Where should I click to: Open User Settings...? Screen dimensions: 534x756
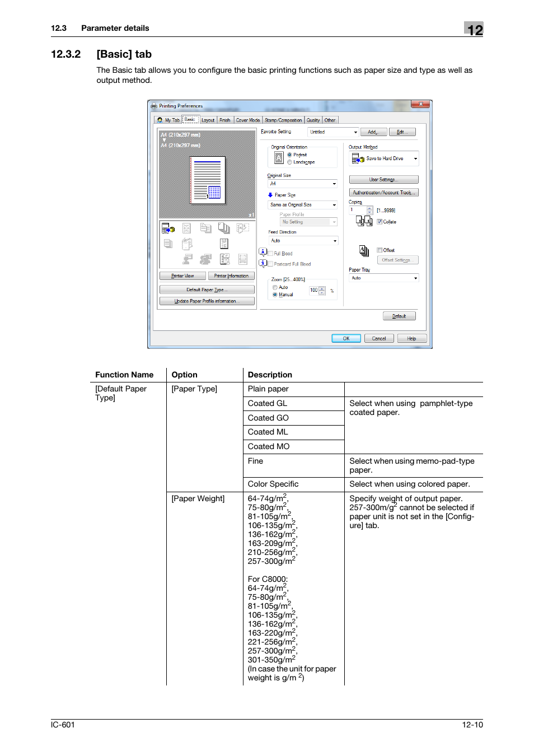pos(384,180)
